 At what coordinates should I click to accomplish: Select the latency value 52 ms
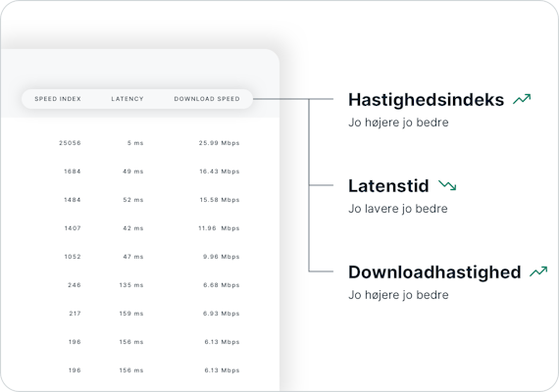[133, 200]
